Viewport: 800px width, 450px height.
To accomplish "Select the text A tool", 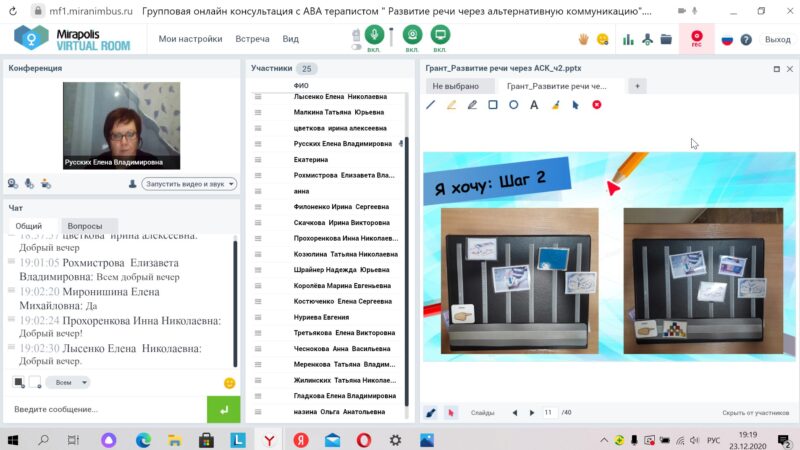I will [x=534, y=105].
